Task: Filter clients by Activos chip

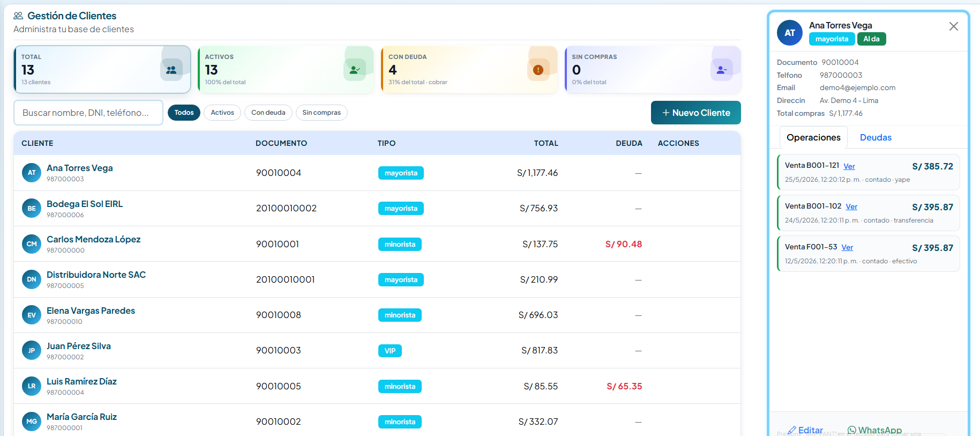Action: [x=222, y=113]
